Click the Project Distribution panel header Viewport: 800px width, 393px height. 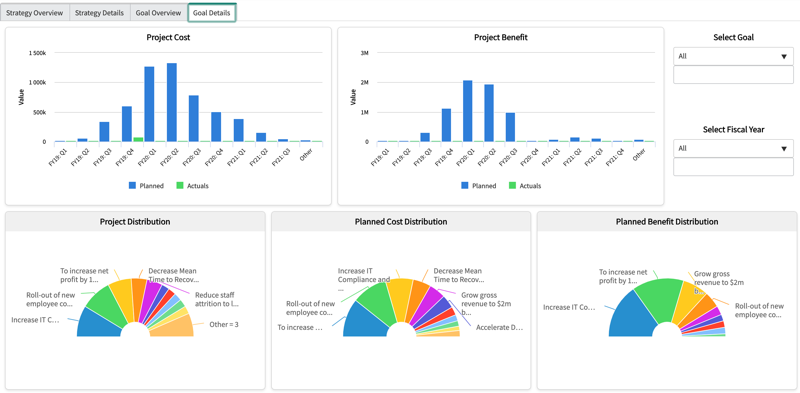(x=135, y=222)
